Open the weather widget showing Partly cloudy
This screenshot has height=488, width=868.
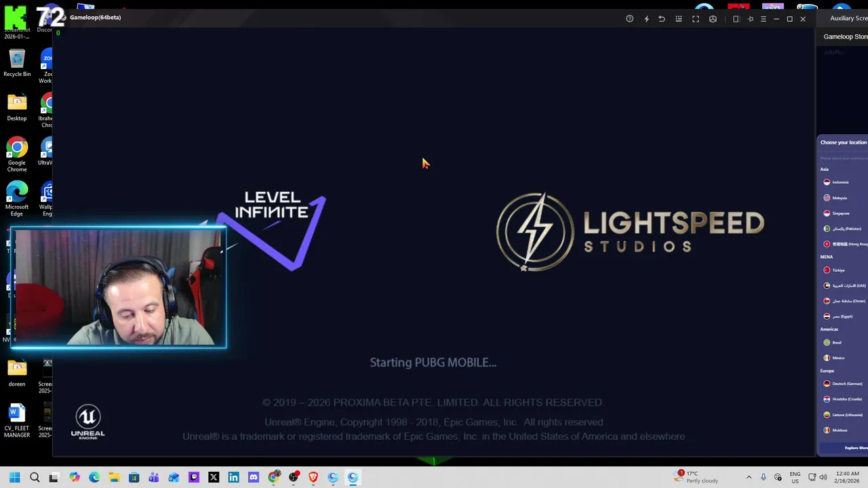point(696,477)
